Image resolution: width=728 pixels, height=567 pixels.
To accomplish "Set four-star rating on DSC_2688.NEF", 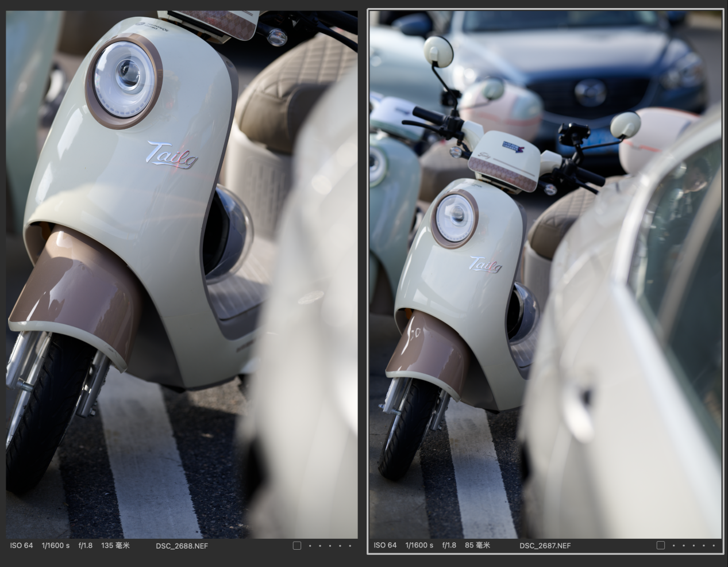I will click(340, 546).
